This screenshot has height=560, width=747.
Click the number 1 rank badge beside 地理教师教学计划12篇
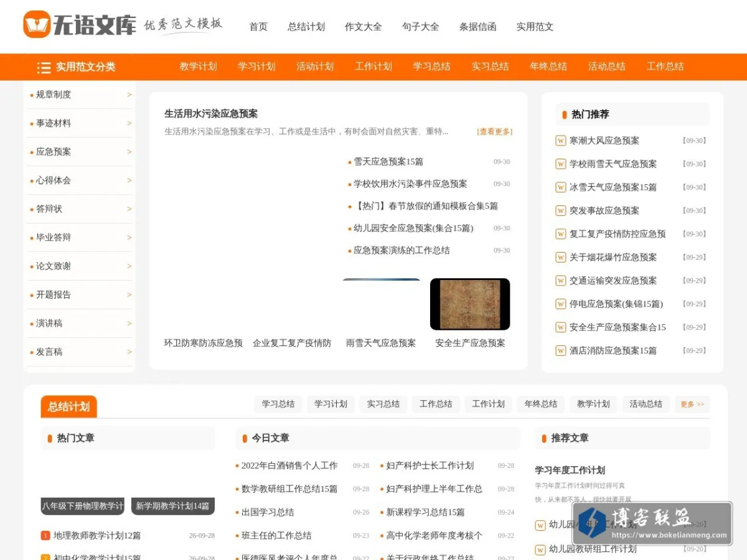tap(45, 535)
